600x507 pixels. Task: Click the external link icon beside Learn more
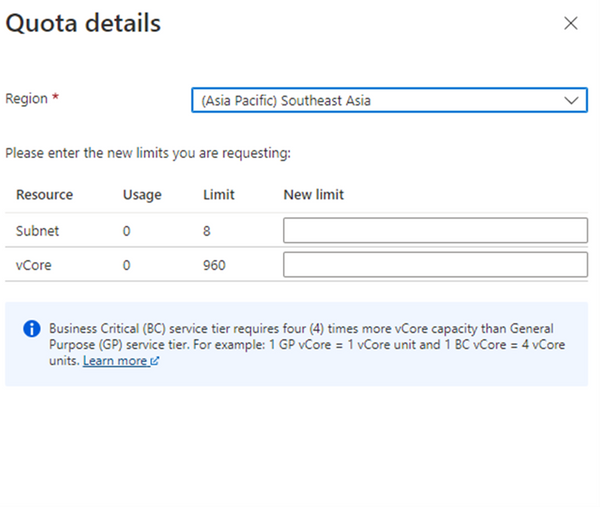click(x=155, y=362)
